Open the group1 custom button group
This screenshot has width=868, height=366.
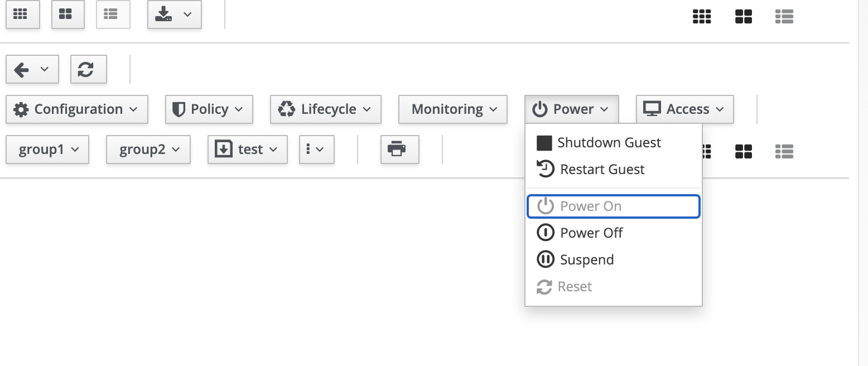(47, 150)
